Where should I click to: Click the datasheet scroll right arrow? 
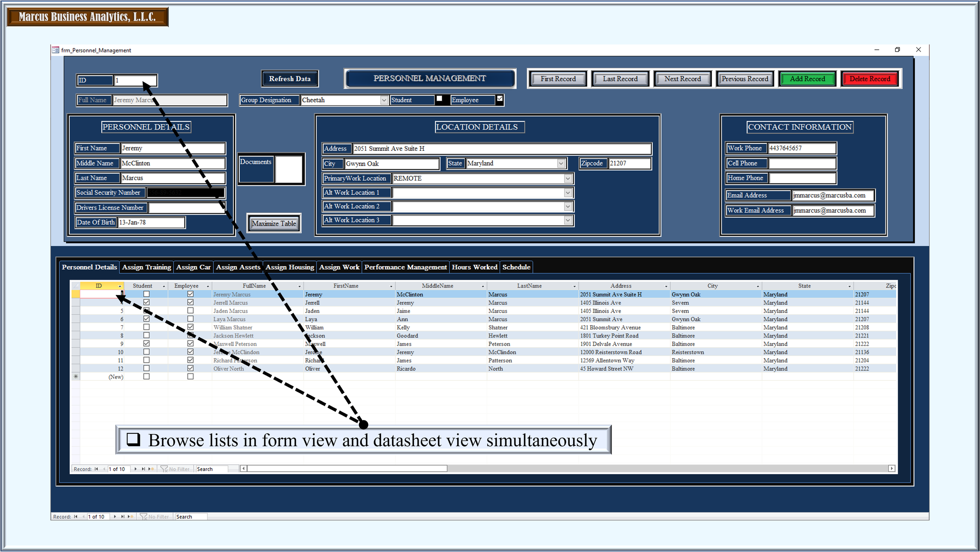(891, 469)
